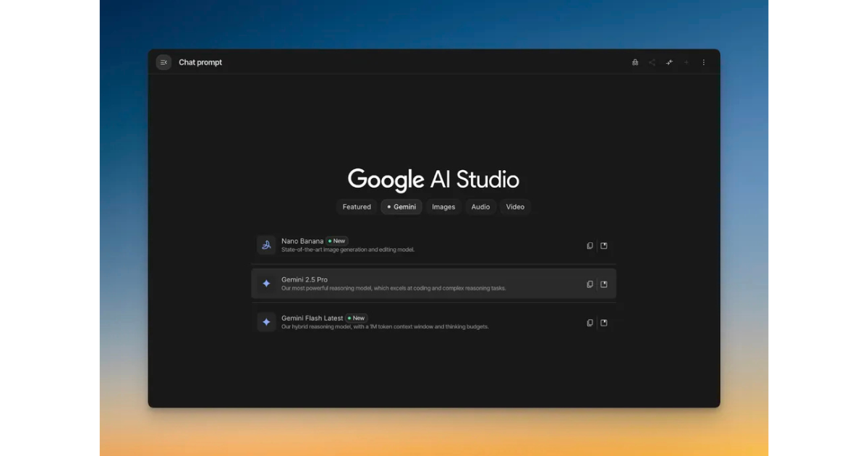Select the Video category filter
868x456 pixels.
(515, 207)
